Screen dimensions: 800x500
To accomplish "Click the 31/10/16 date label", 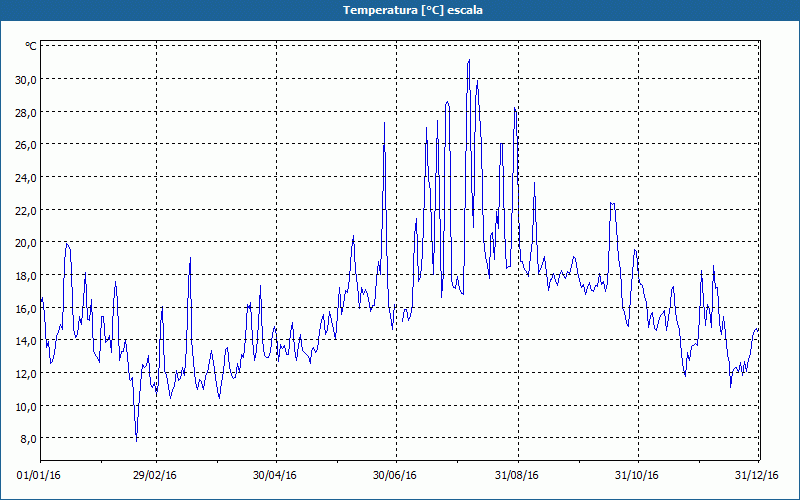I will (636, 476).
